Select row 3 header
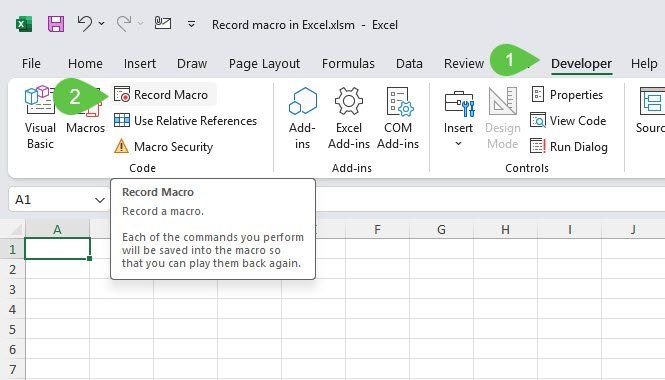Image resolution: width=665 pixels, height=380 pixels. point(12,289)
